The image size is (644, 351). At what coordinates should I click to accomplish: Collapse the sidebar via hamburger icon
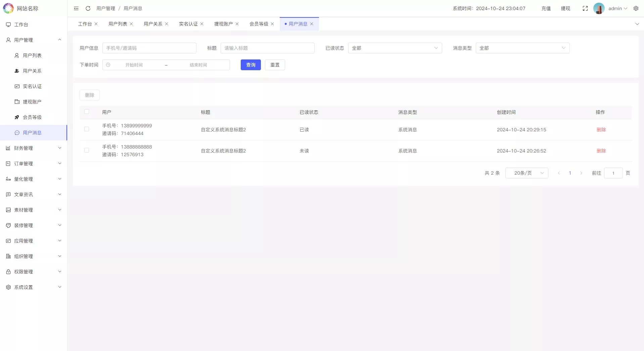(76, 8)
